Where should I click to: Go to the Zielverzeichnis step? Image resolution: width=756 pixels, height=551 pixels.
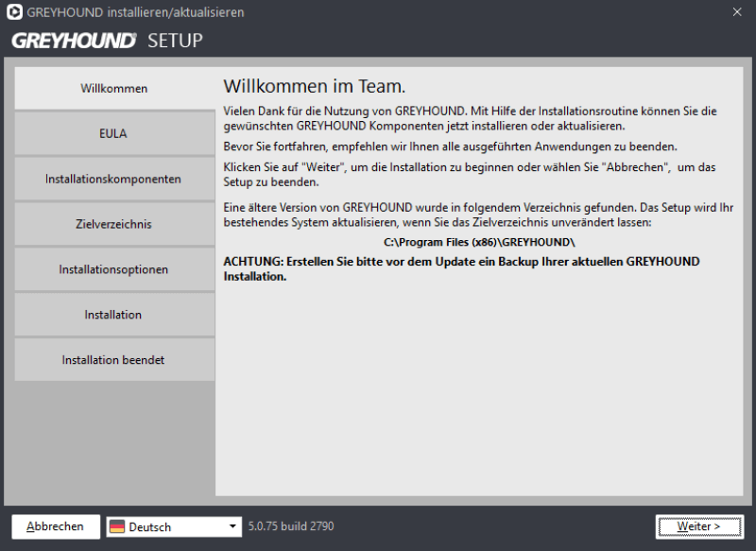(x=114, y=224)
